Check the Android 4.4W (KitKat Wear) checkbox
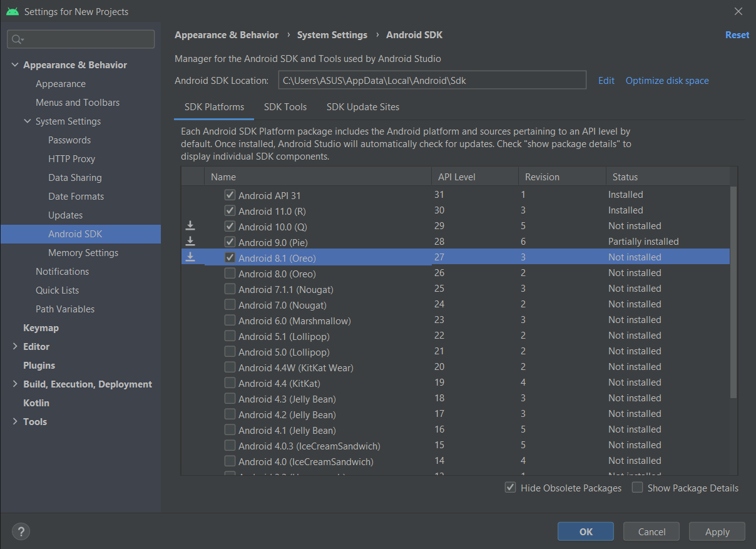 pyautogui.click(x=230, y=367)
